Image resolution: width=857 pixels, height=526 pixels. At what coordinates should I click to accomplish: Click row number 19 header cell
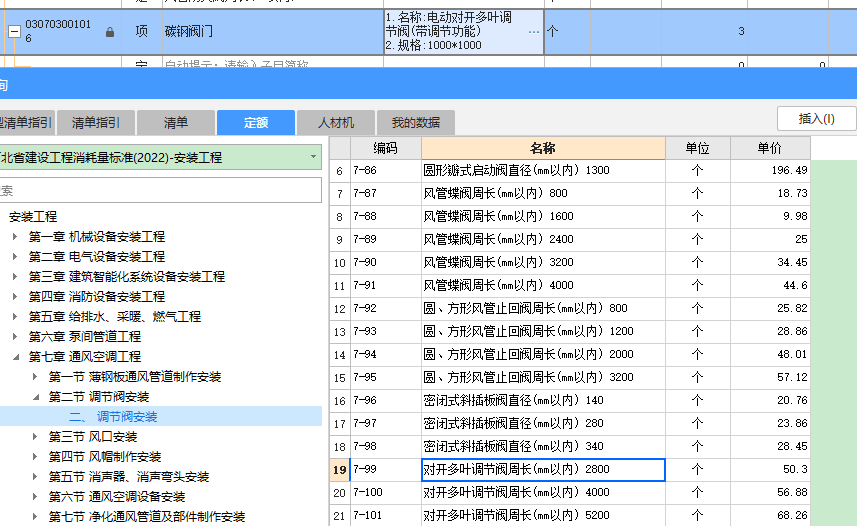pyautogui.click(x=339, y=470)
